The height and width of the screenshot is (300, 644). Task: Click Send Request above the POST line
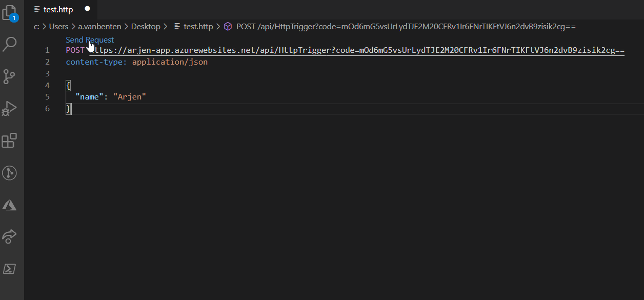pos(90,40)
